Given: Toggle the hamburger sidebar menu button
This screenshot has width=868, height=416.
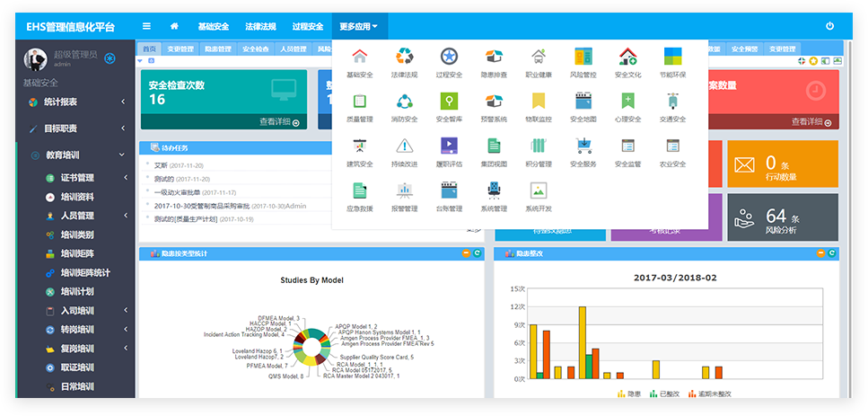Looking at the screenshot, I should [146, 27].
